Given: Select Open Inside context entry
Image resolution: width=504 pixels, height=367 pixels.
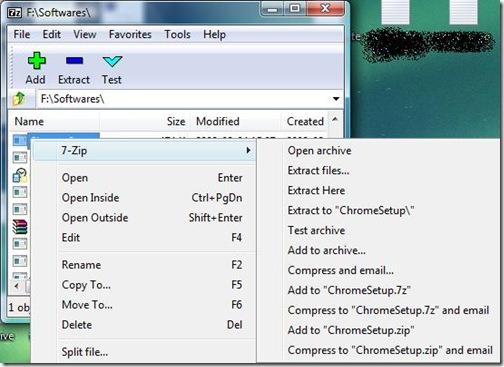Looking at the screenshot, I should [x=90, y=198].
